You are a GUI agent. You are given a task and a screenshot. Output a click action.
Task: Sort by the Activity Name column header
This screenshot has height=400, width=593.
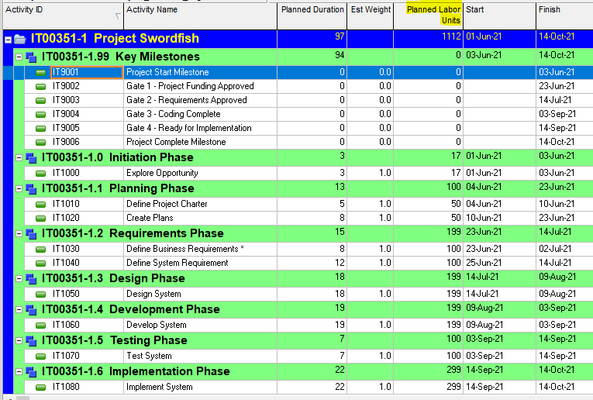200,16
